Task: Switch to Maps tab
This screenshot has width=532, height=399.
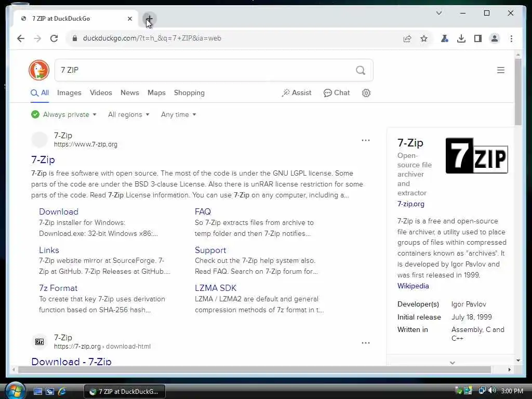Action: [156, 93]
